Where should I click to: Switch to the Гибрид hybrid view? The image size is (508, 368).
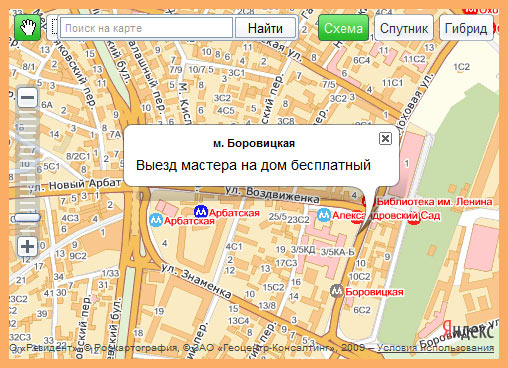(466, 28)
